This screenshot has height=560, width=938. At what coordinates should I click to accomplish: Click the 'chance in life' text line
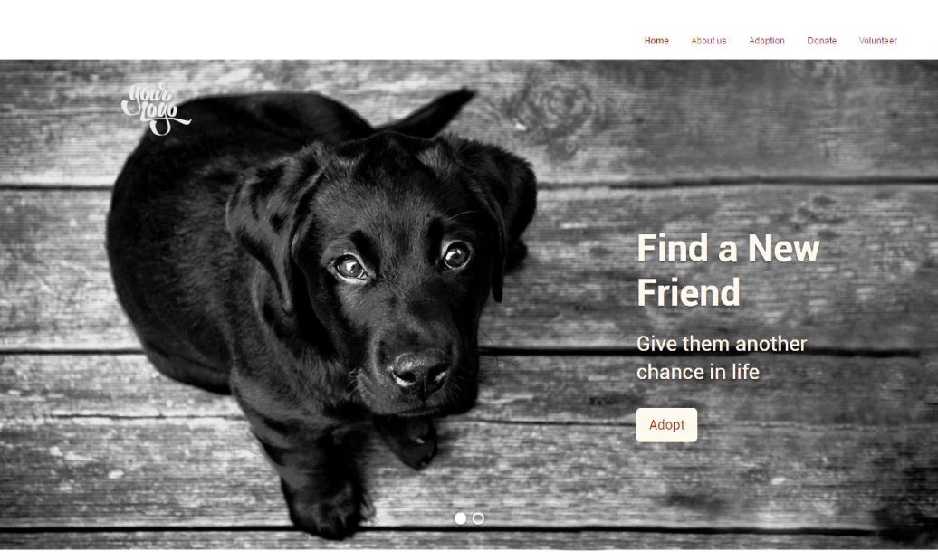click(x=697, y=372)
